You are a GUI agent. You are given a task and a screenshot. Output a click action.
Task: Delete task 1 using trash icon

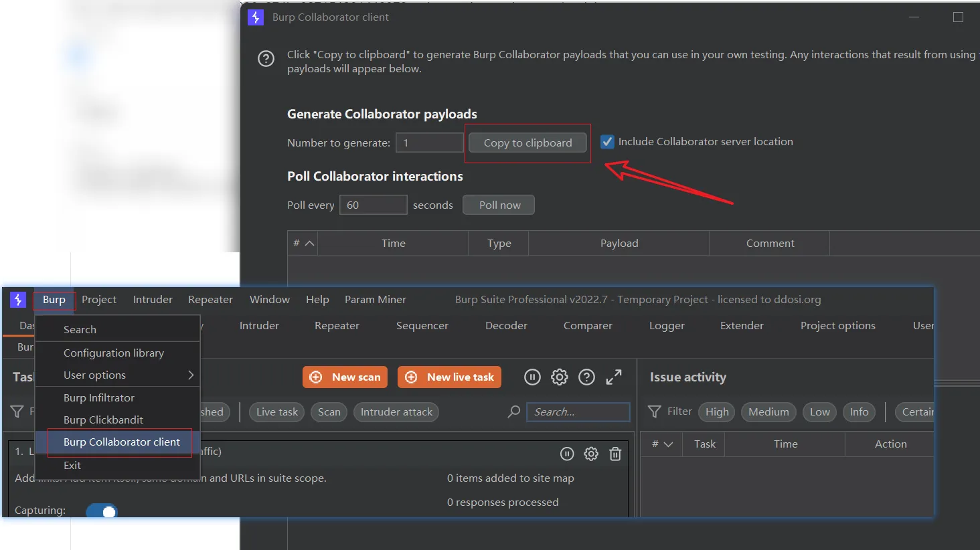coord(615,454)
